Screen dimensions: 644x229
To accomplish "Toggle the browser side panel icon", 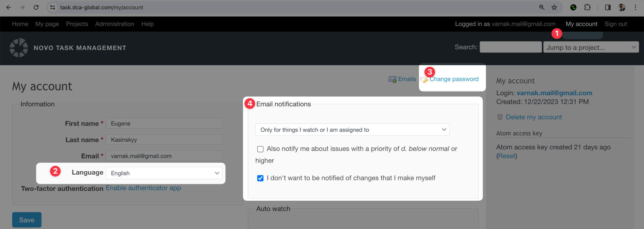I will click(x=608, y=7).
